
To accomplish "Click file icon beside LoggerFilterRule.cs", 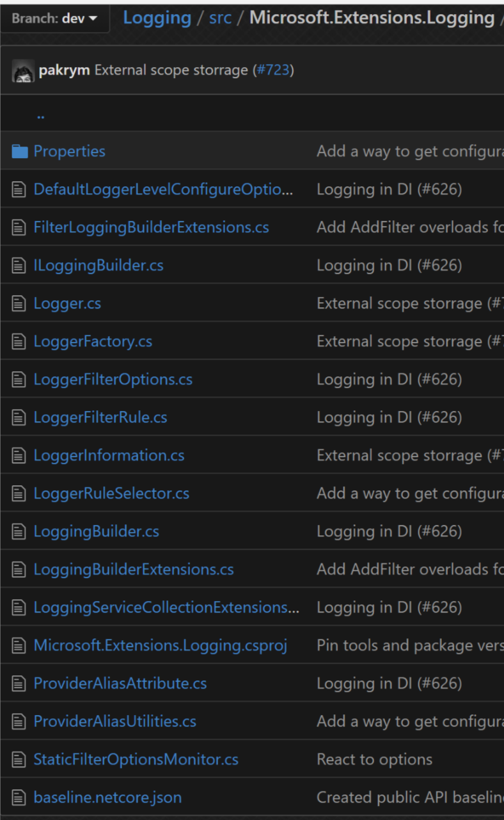I will point(20,417).
